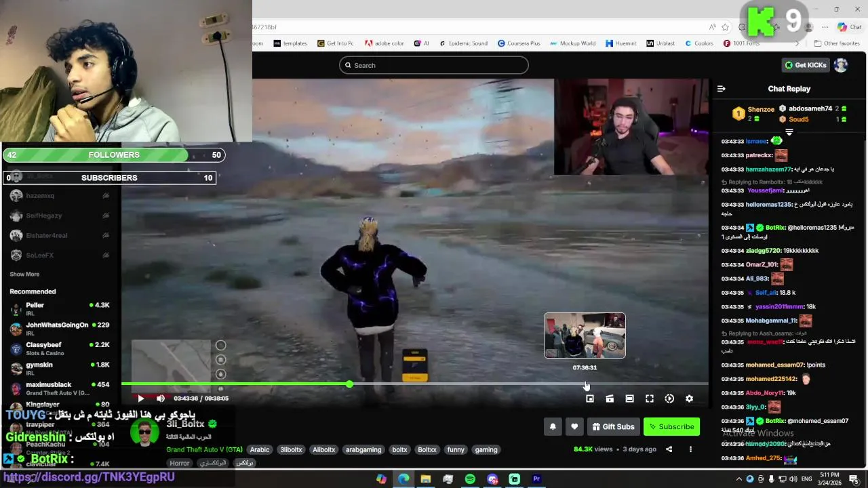Follow channel with heart icon

(x=574, y=426)
